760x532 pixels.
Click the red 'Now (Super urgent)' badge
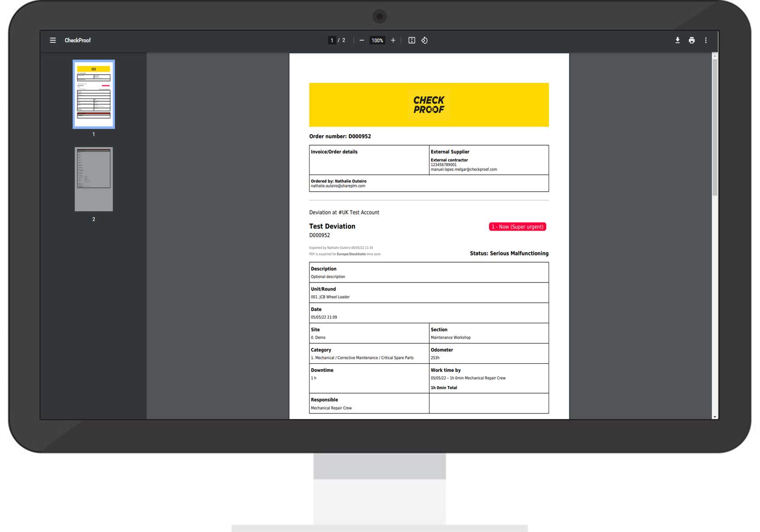(x=518, y=226)
